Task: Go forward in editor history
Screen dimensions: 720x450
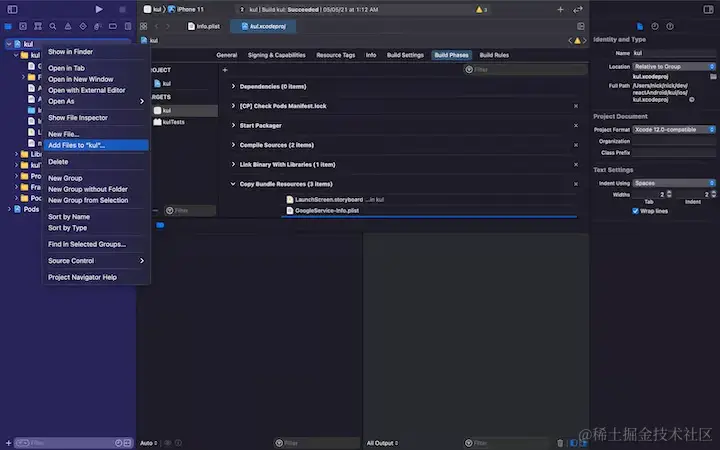Action: (168, 27)
